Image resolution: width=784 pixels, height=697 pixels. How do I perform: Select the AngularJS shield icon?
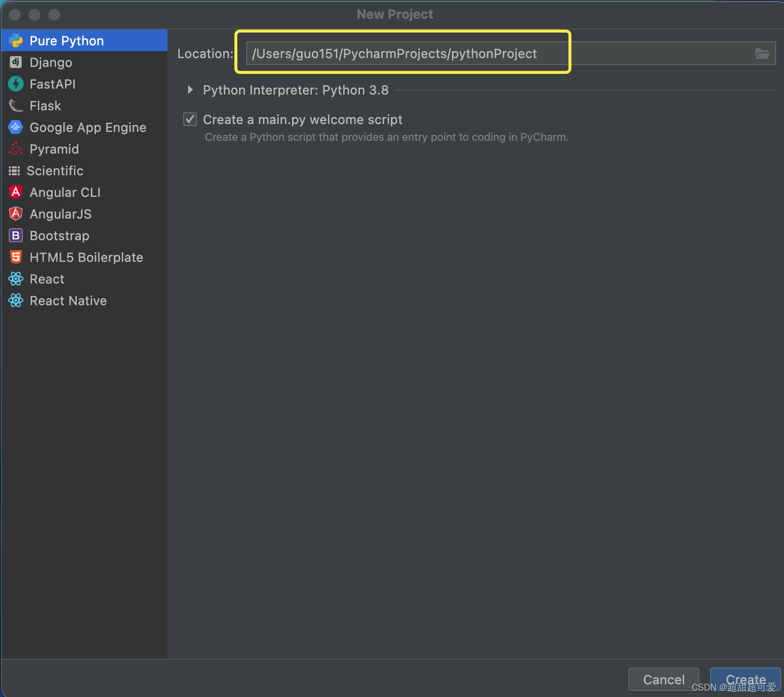point(16,214)
